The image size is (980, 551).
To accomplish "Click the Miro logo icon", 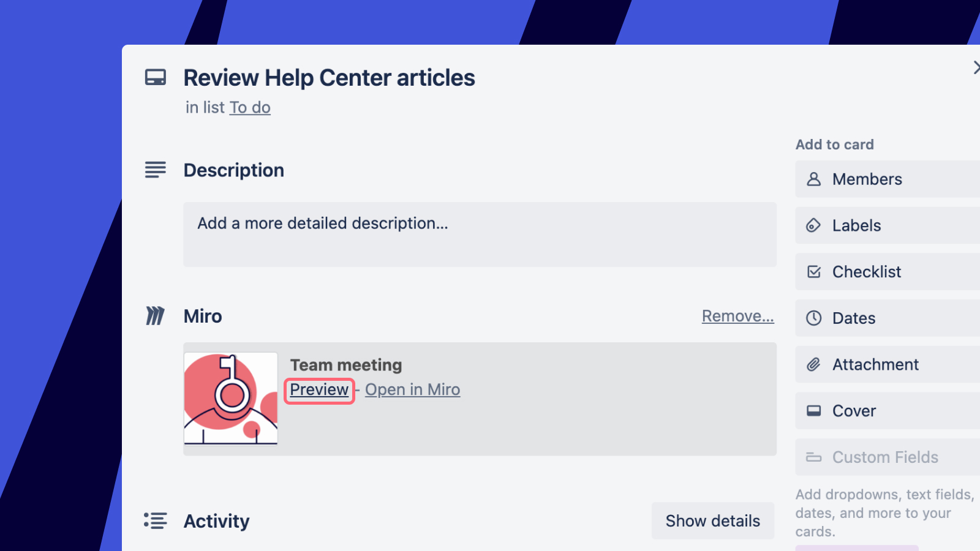I will pyautogui.click(x=155, y=316).
